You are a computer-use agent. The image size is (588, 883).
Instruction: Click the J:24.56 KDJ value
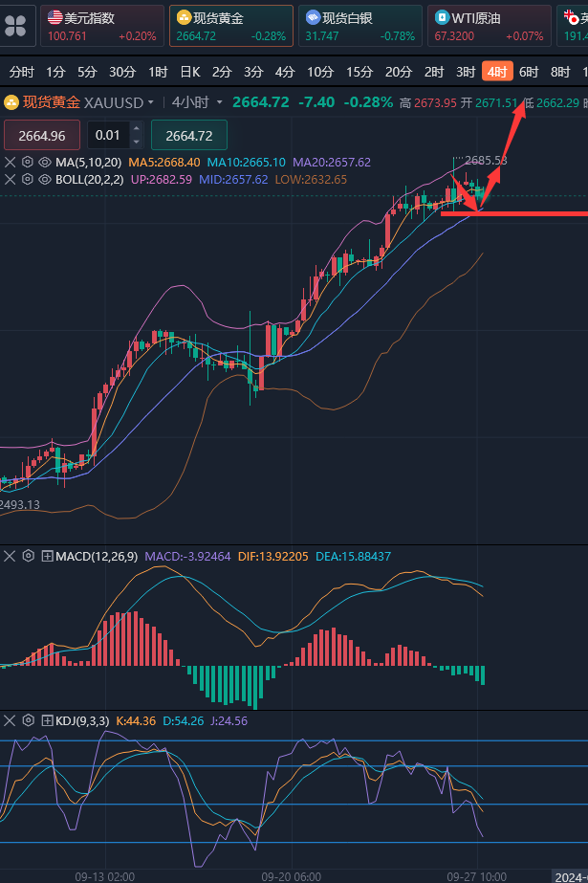(228, 720)
